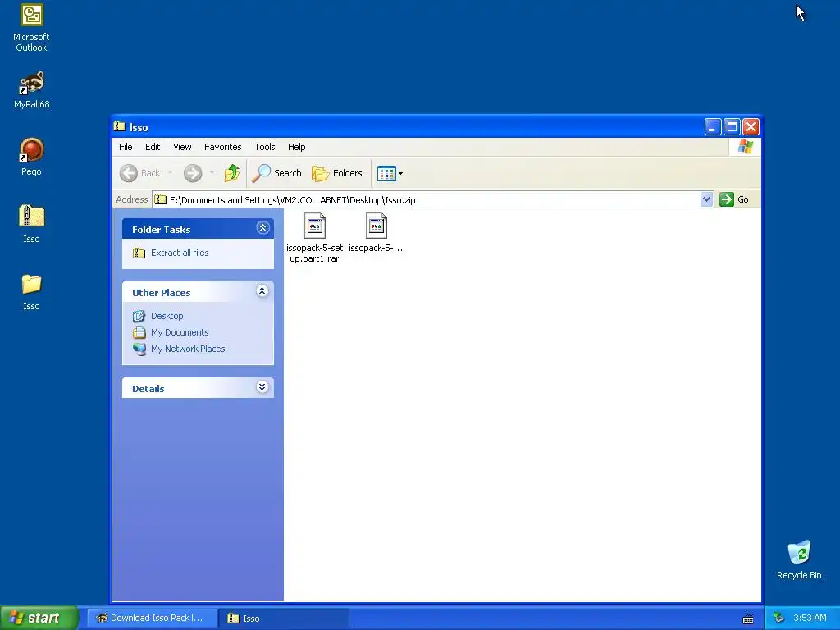Click the tray network connection icon
The image size is (840, 630).
(779, 619)
